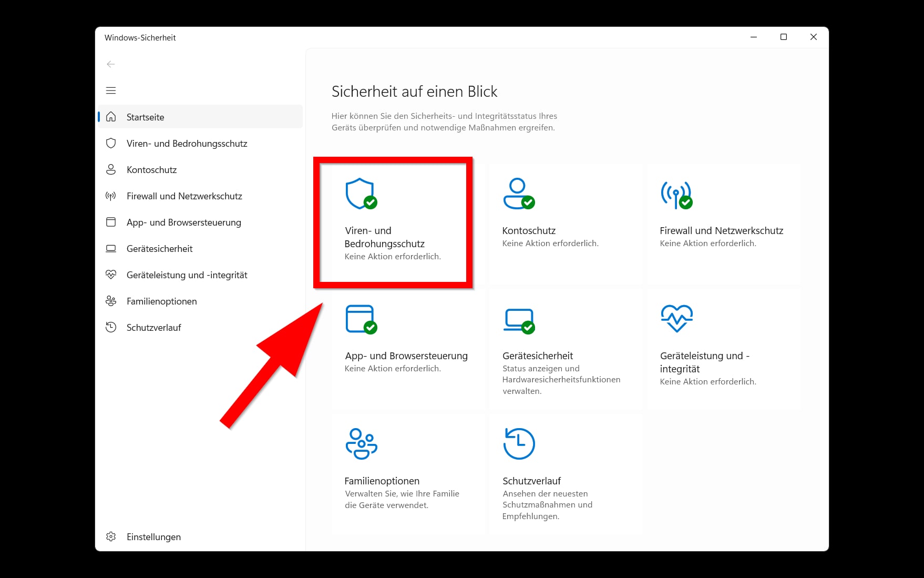Image resolution: width=924 pixels, height=578 pixels.
Task: Click the shield icon in sidebar
Action: (111, 143)
